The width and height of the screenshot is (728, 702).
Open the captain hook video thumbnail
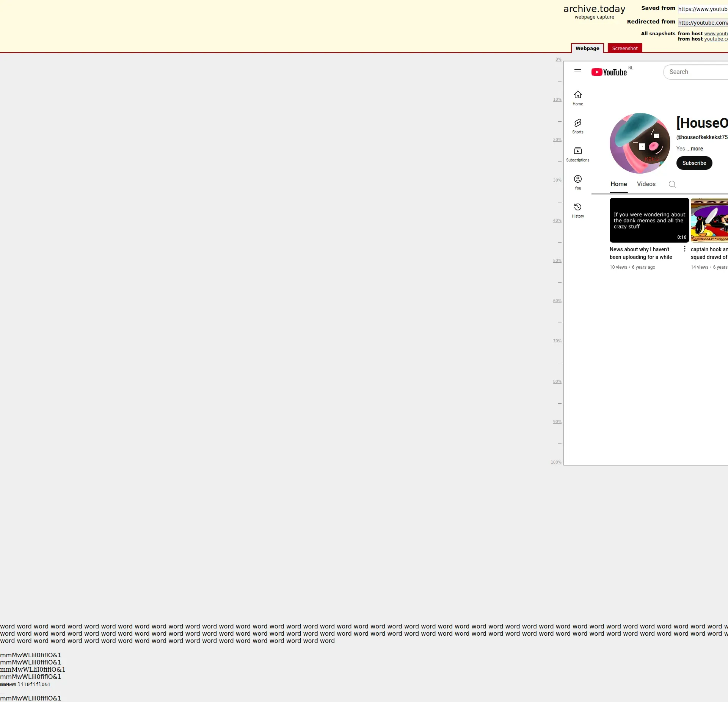709,220
